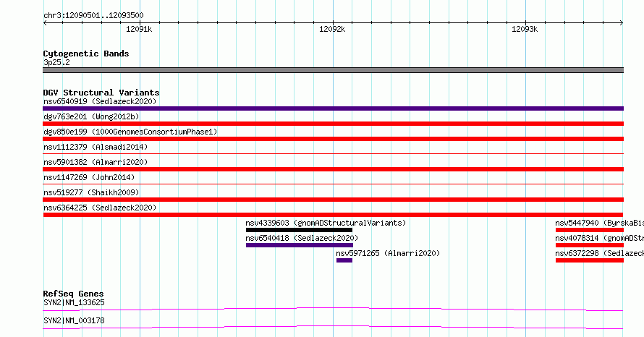Open nsv4339603 (gnomADStructuralVariants) label
This screenshot has width=644, height=337.
tap(326, 223)
